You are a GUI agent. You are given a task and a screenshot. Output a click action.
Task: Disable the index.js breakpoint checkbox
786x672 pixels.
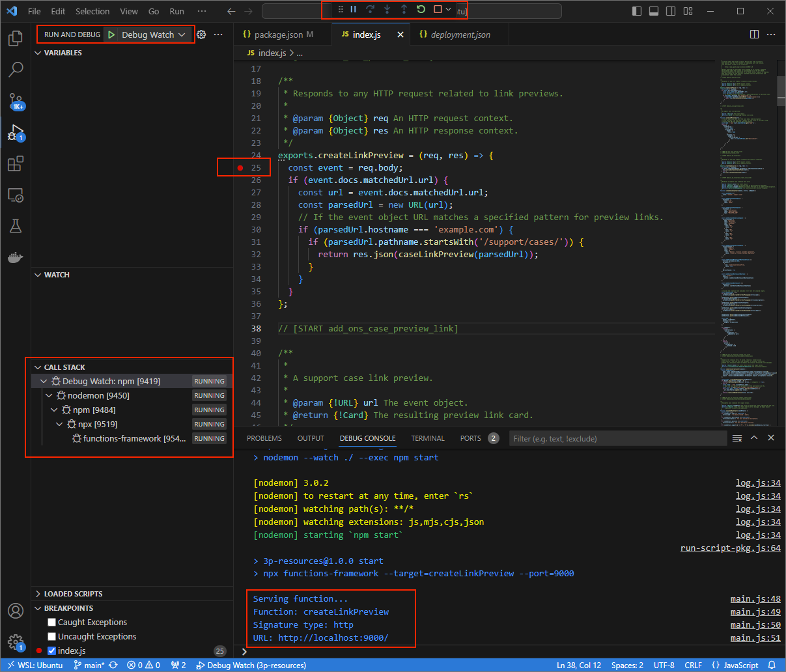(51, 651)
